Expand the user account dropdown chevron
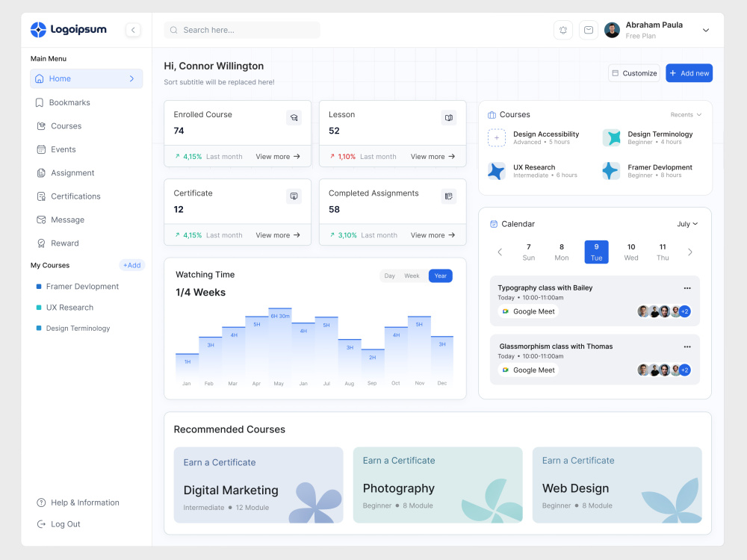The height and width of the screenshot is (560, 747). tap(706, 30)
